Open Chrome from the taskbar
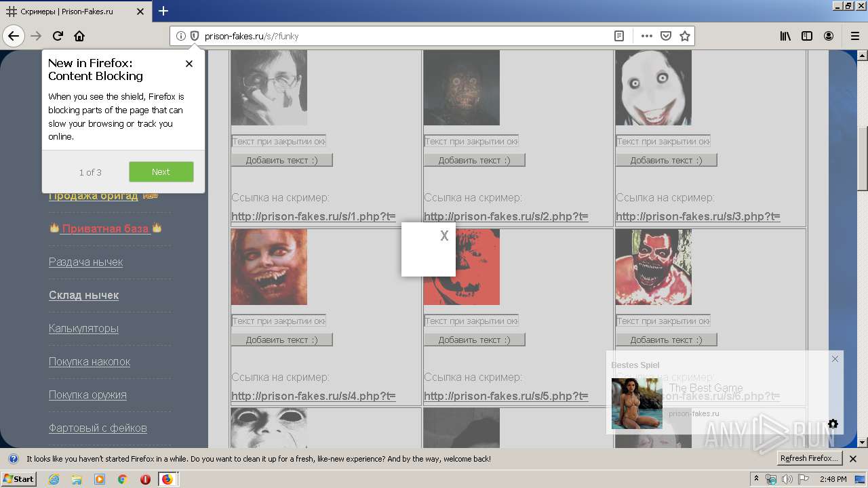Viewport: 868px width, 488px height. tap(122, 479)
